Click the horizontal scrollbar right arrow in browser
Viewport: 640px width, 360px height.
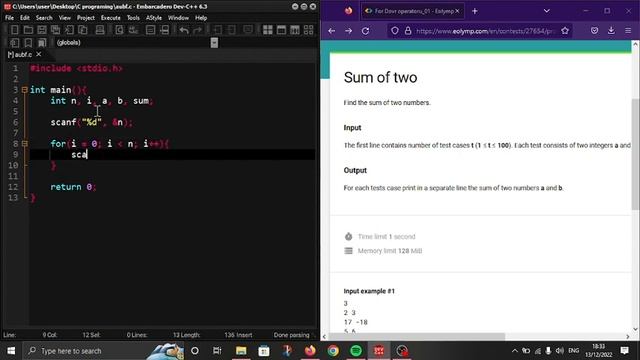click(x=628, y=336)
